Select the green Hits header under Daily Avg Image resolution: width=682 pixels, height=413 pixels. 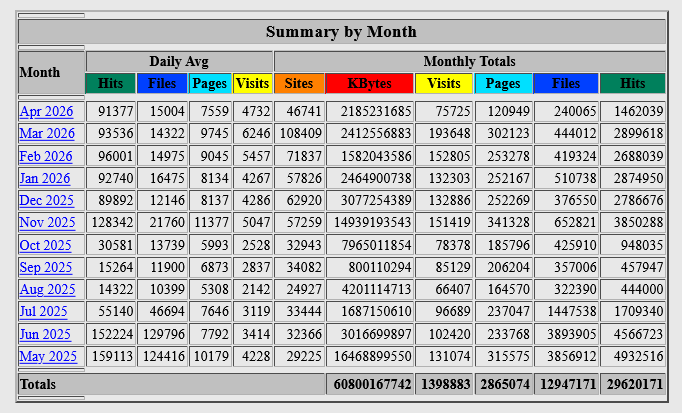point(110,84)
